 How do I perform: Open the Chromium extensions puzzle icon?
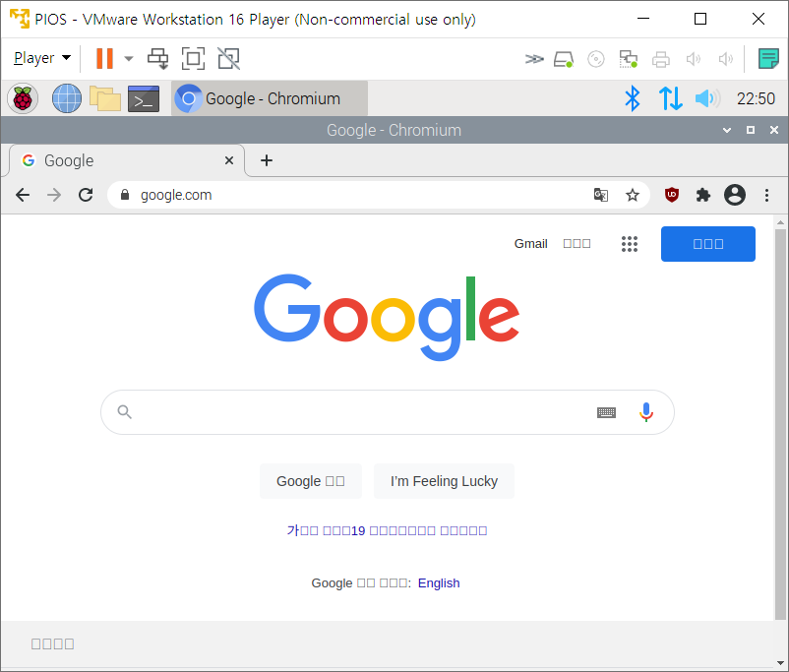pos(703,195)
